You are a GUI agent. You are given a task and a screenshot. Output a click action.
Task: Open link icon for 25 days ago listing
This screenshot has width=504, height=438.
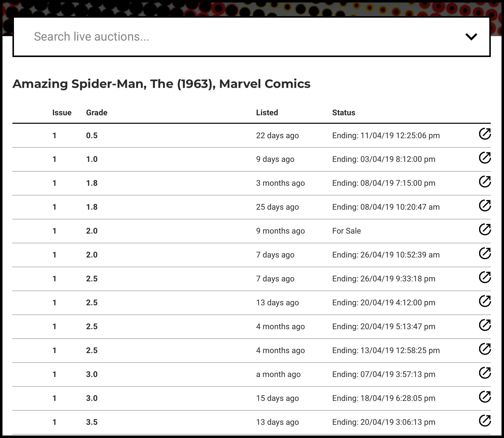click(485, 206)
